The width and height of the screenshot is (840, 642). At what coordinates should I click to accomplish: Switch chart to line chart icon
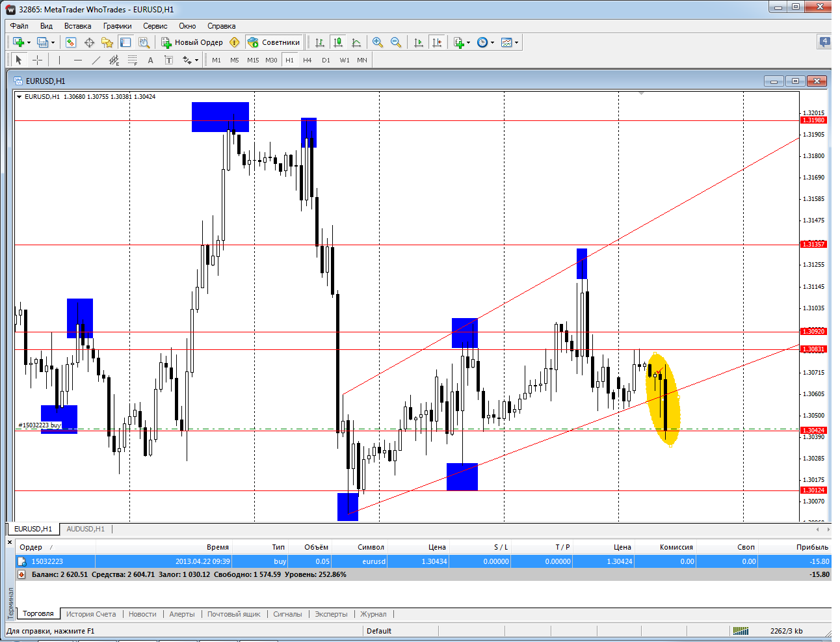(356, 42)
